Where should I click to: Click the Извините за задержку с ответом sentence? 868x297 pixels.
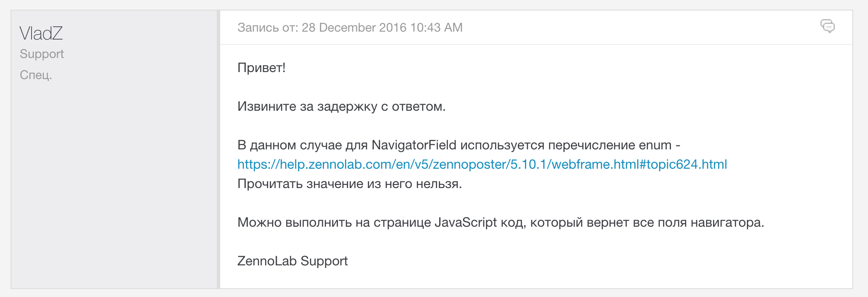(341, 106)
